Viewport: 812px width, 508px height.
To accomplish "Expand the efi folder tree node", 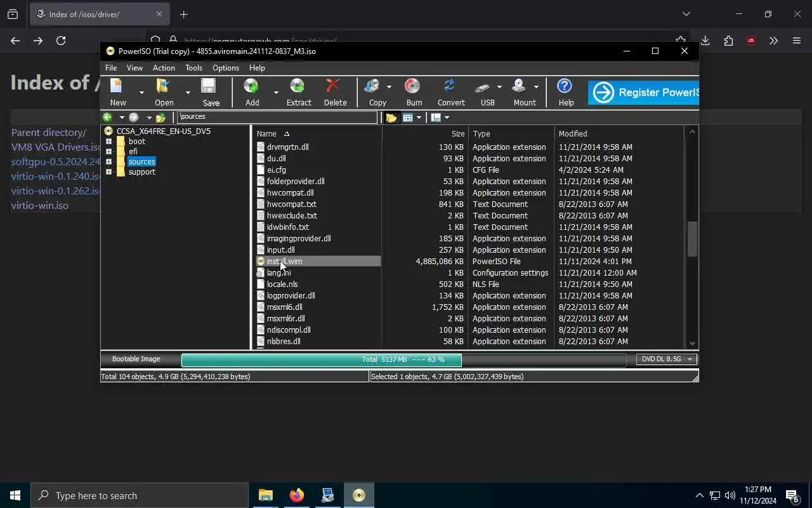I will point(108,152).
